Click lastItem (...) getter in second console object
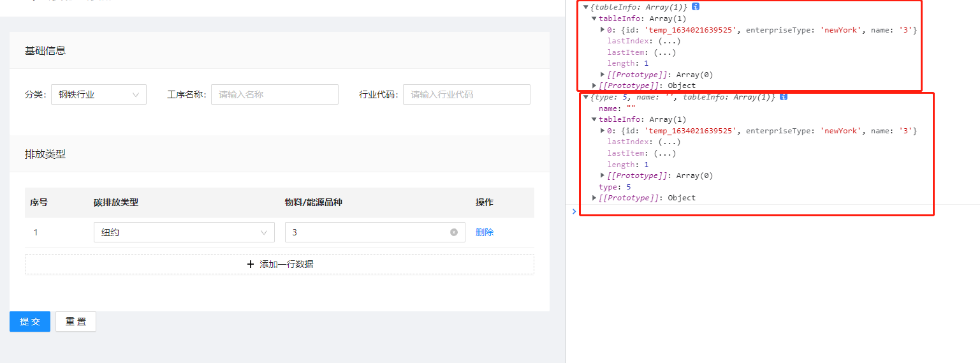Viewport: 980px width, 363px height. pos(664,153)
